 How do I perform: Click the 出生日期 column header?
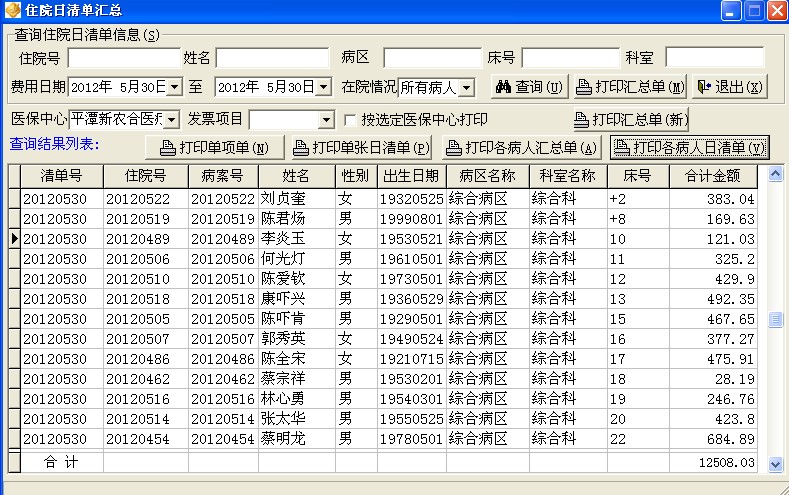point(412,176)
